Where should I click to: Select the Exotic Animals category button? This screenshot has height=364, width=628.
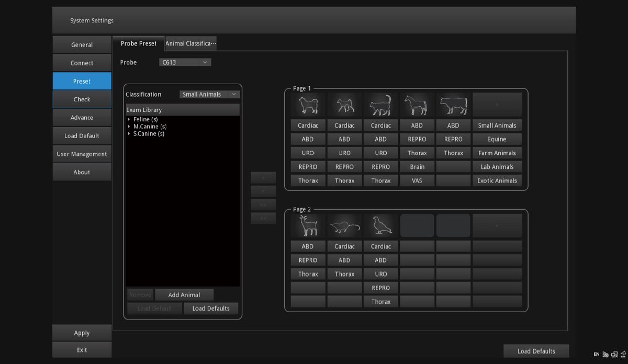(x=497, y=181)
